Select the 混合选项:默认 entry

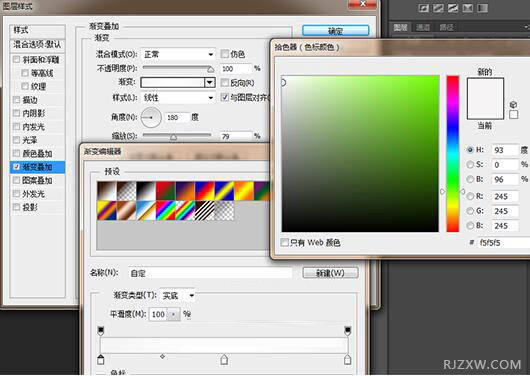(38, 45)
